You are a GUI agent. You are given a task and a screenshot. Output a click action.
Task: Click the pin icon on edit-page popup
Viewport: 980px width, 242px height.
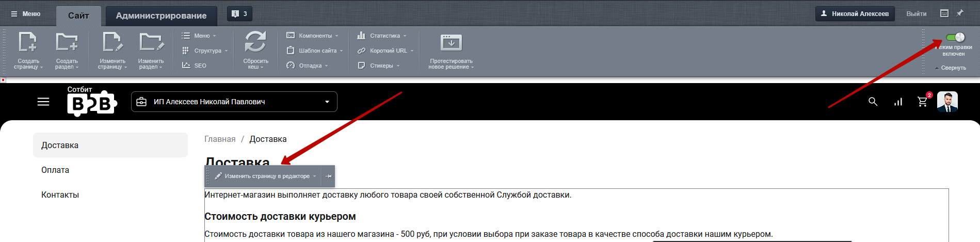(x=328, y=176)
